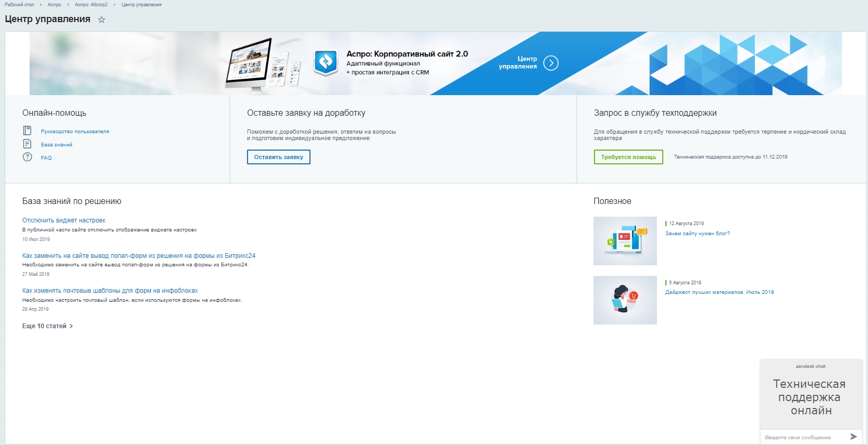Send chat message with arrow icon
868x445 pixels.
click(853, 437)
